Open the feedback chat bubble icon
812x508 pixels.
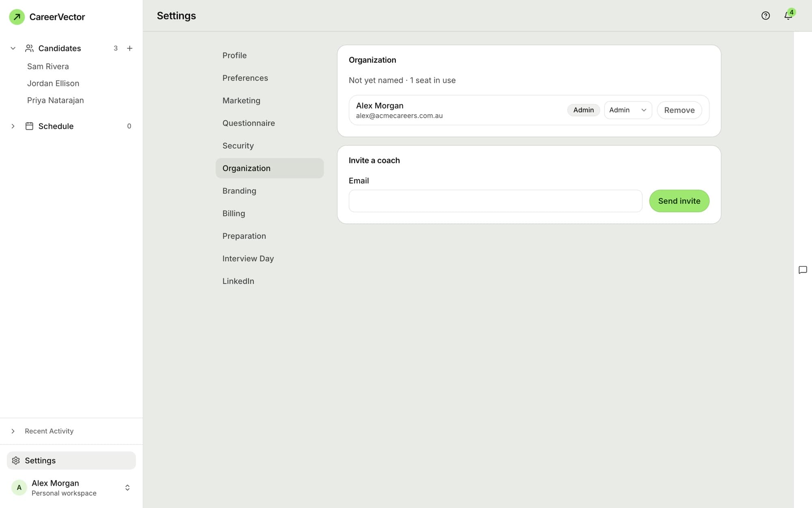coord(803,270)
